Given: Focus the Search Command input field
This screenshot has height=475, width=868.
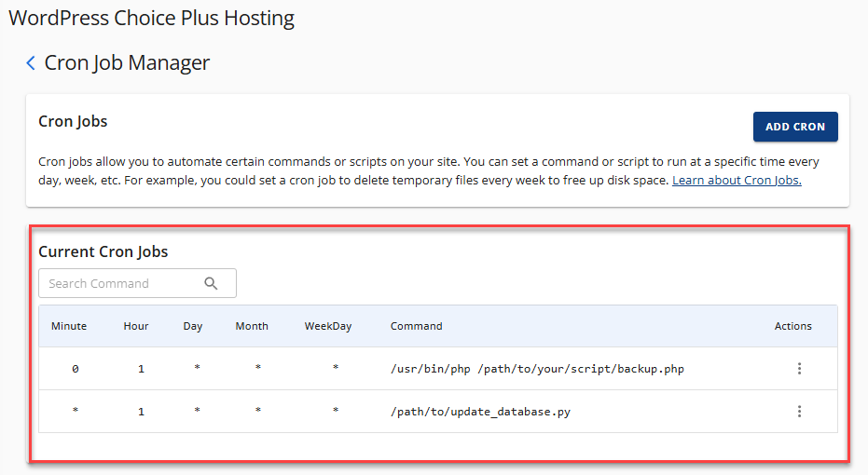Looking at the screenshot, I should (137, 283).
